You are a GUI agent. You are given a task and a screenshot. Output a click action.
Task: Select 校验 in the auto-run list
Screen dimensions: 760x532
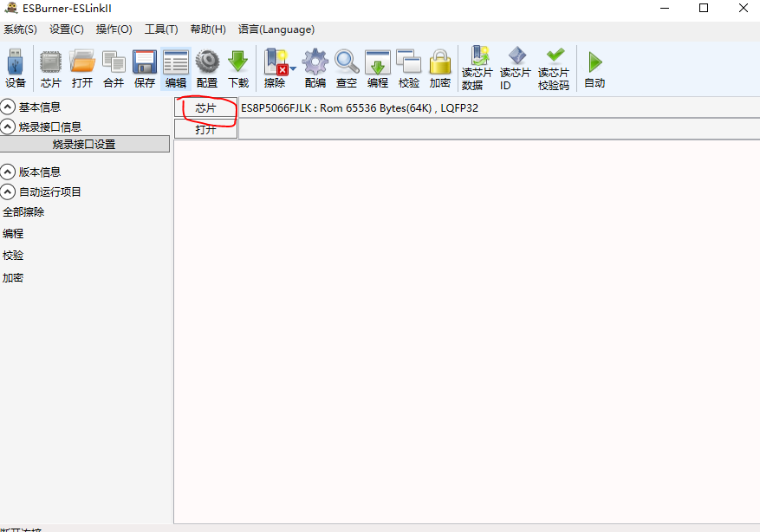13,256
